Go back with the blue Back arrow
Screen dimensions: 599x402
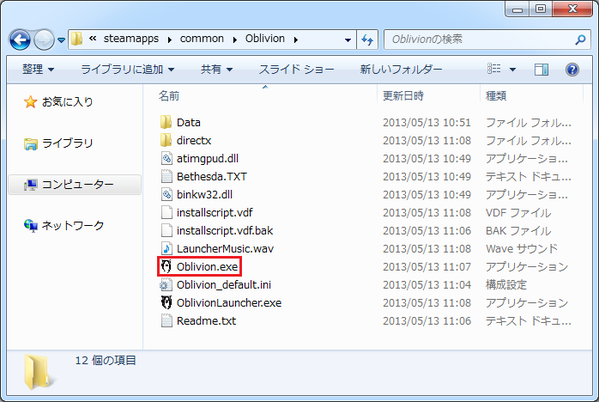pos(20,39)
